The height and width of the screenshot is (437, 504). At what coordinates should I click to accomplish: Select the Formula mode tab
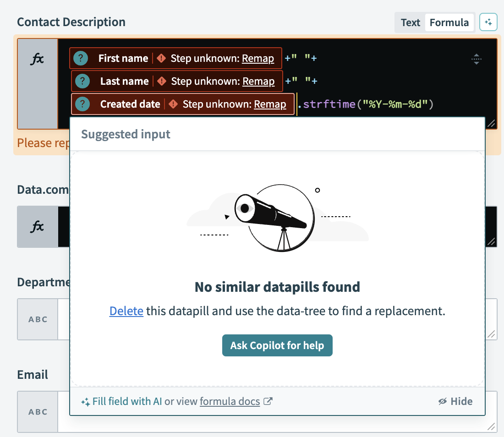[x=449, y=22]
